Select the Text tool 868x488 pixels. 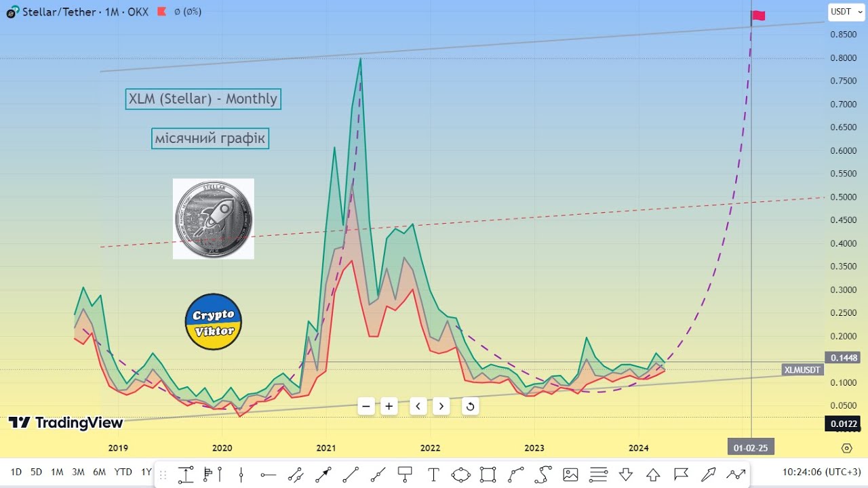[x=433, y=474]
